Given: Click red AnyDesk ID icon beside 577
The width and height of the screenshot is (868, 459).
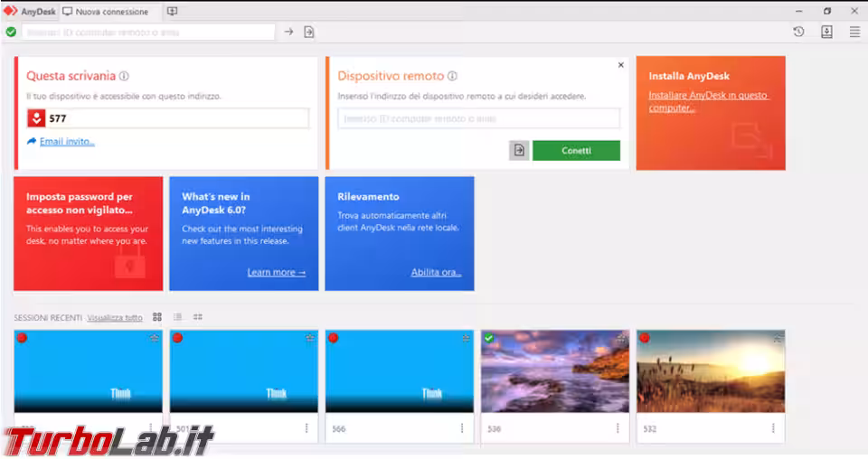Looking at the screenshot, I should [36, 118].
